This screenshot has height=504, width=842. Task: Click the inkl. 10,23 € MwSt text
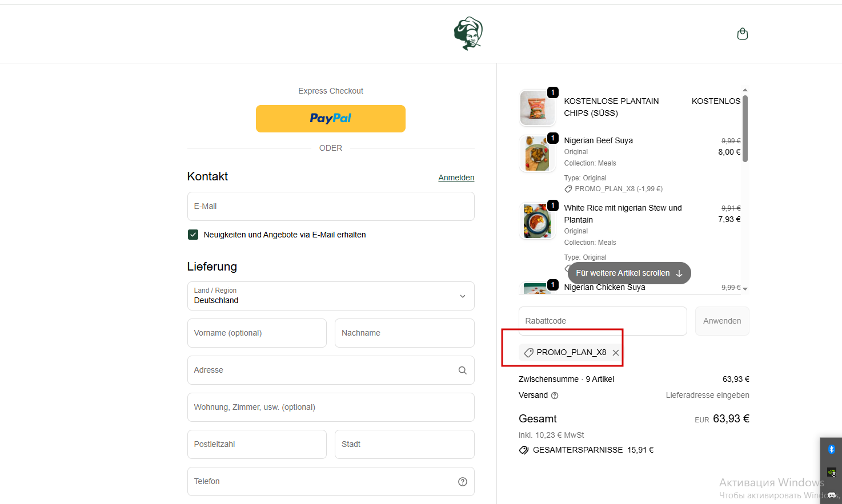pos(551,435)
